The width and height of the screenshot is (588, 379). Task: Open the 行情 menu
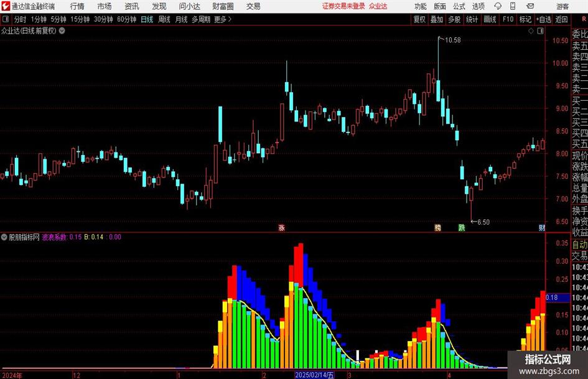(77, 6)
